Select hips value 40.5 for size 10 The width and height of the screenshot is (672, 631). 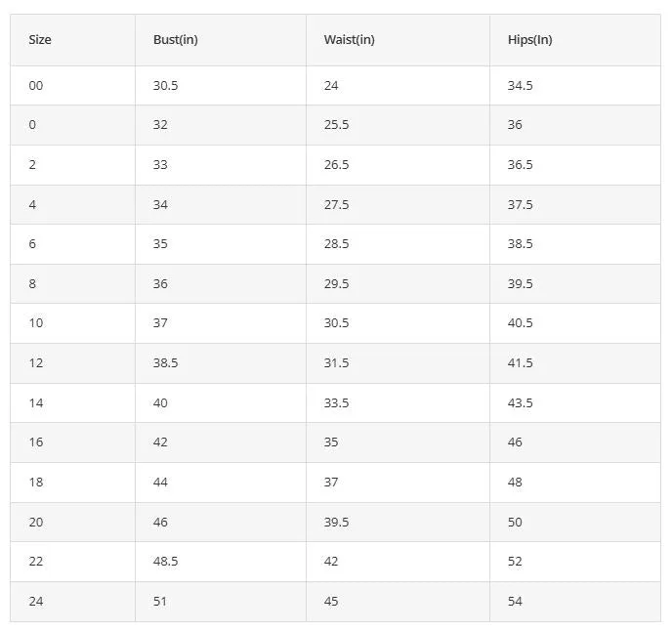click(521, 322)
